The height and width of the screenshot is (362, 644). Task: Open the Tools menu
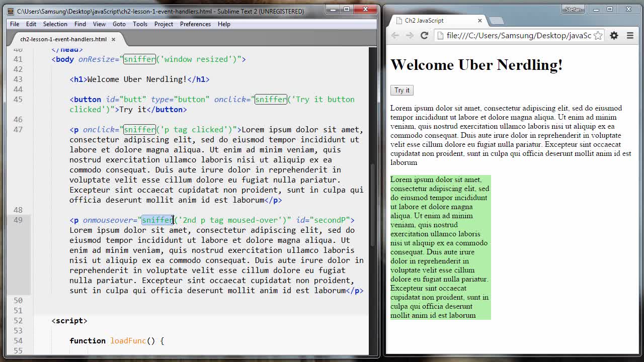140,24
